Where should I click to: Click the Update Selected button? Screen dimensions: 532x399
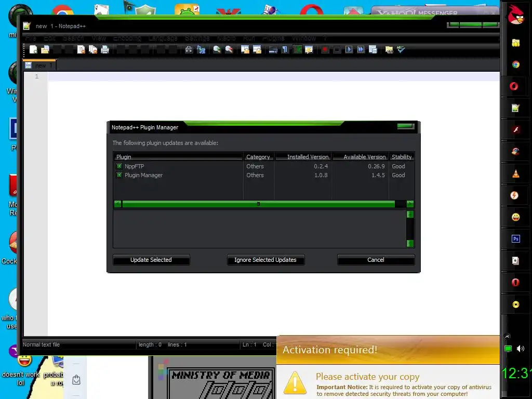click(151, 260)
